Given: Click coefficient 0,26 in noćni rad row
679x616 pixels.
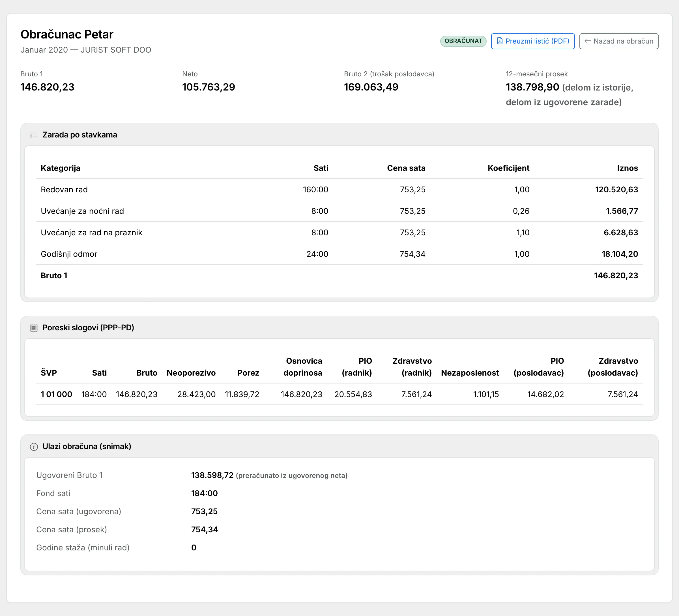Looking at the screenshot, I should click(x=521, y=211).
